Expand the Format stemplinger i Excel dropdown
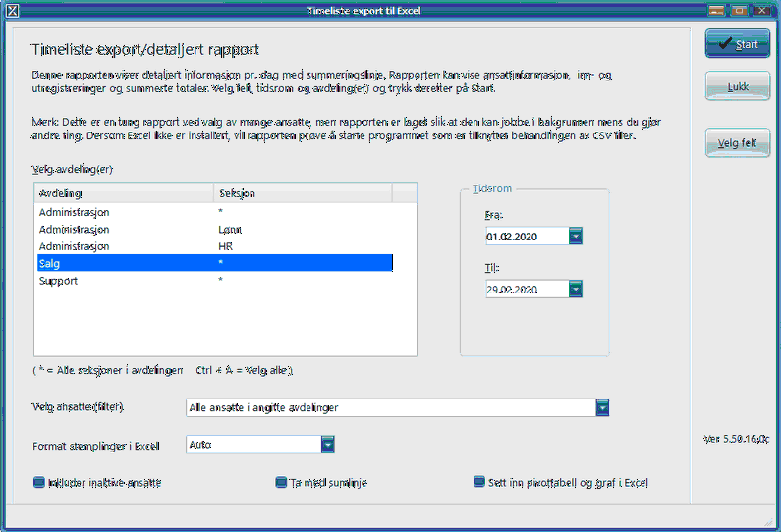 pyautogui.click(x=328, y=445)
